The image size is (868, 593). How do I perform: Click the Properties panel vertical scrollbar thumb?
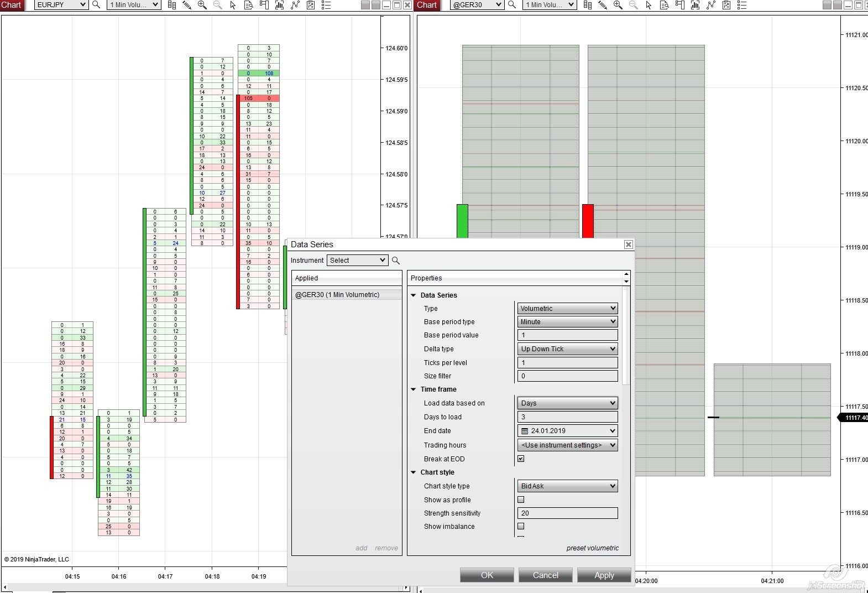click(626, 335)
